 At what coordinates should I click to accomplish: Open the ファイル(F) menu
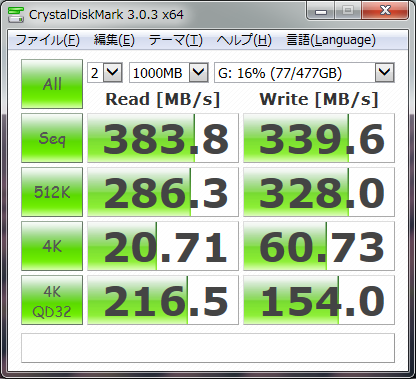[48, 40]
